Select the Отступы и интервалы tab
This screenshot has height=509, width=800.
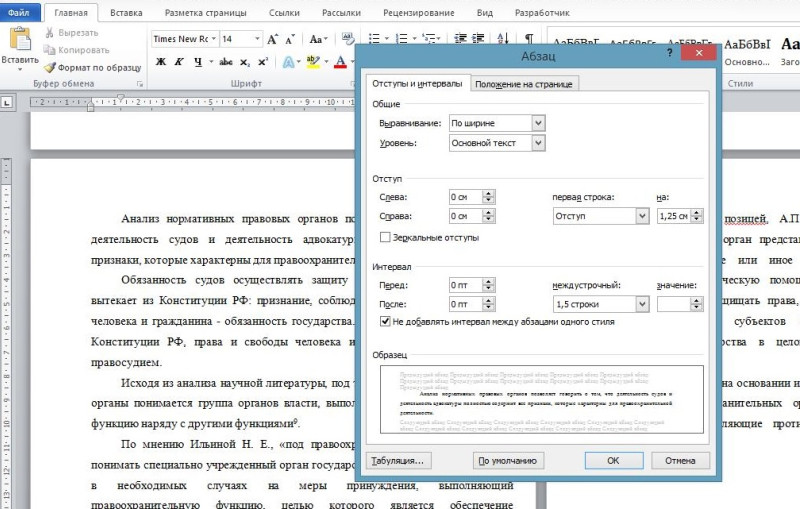(x=417, y=83)
